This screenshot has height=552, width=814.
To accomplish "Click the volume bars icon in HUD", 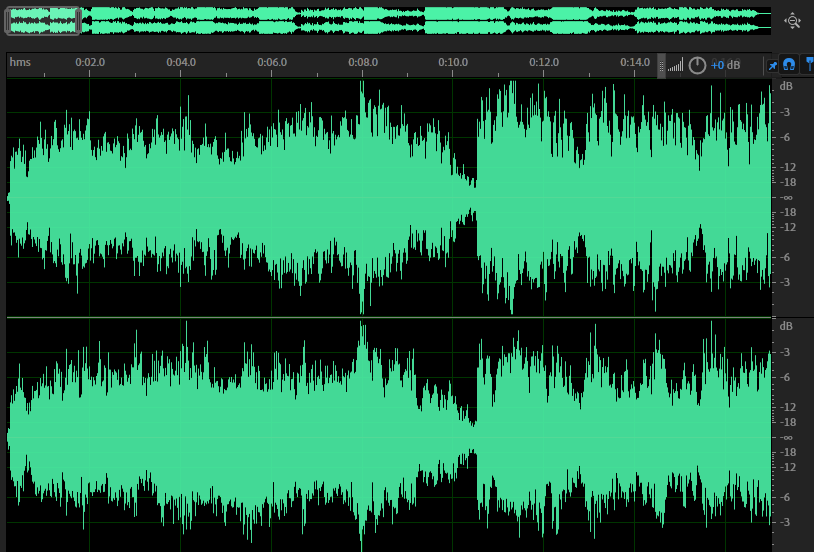I will tap(675, 65).
